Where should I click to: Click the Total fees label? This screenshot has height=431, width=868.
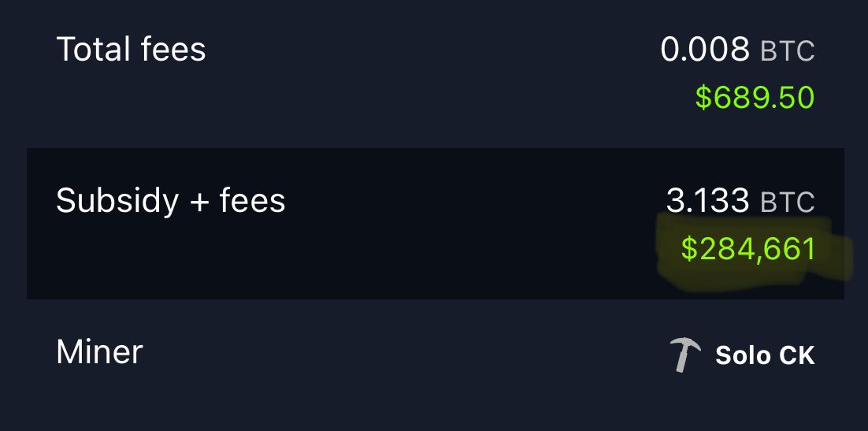click(x=131, y=50)
